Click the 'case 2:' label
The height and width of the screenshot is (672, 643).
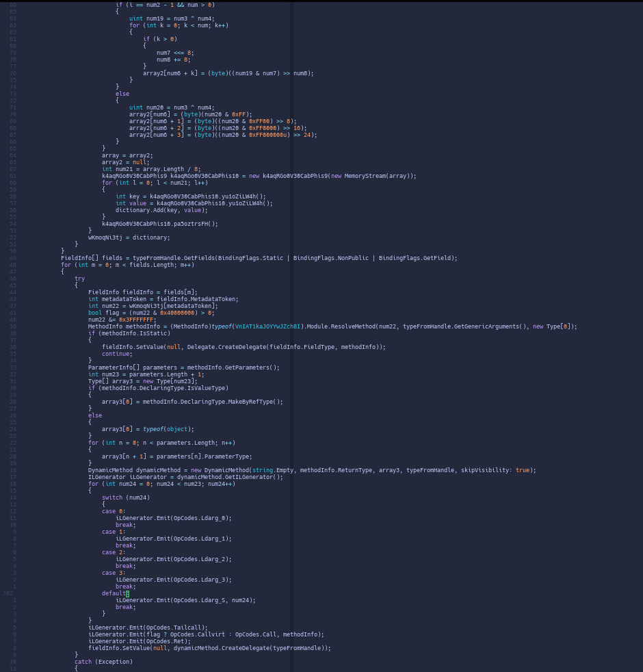(114, 554)
